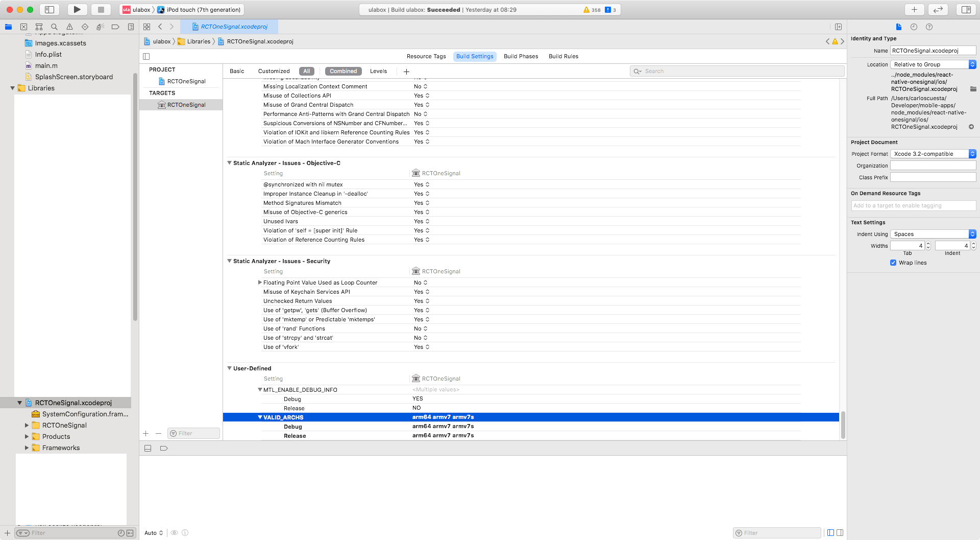Viewport: 980px width, 540px height.
Task: Open Auto variables scope popup
Action: 154,533
